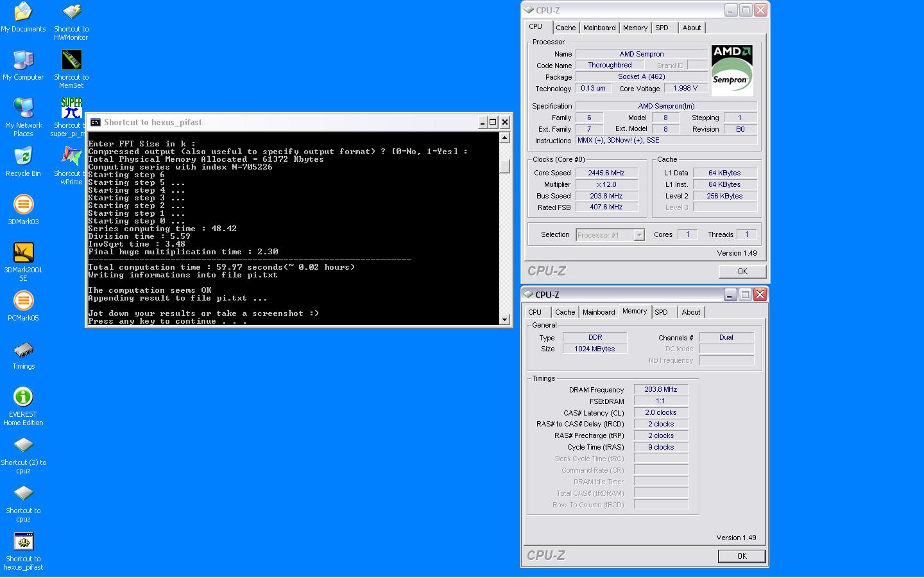
Task: Open SPD tab in top CPU-Z window
Action: (662, 28)
